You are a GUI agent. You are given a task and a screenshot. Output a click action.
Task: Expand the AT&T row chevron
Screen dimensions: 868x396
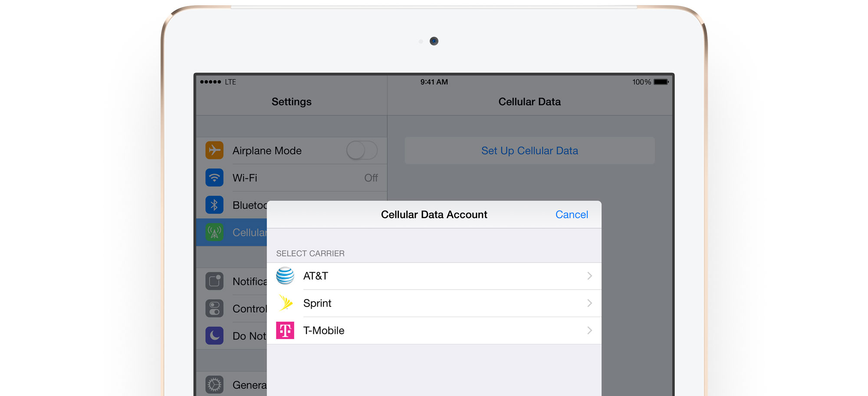click(x=589, y=276)
